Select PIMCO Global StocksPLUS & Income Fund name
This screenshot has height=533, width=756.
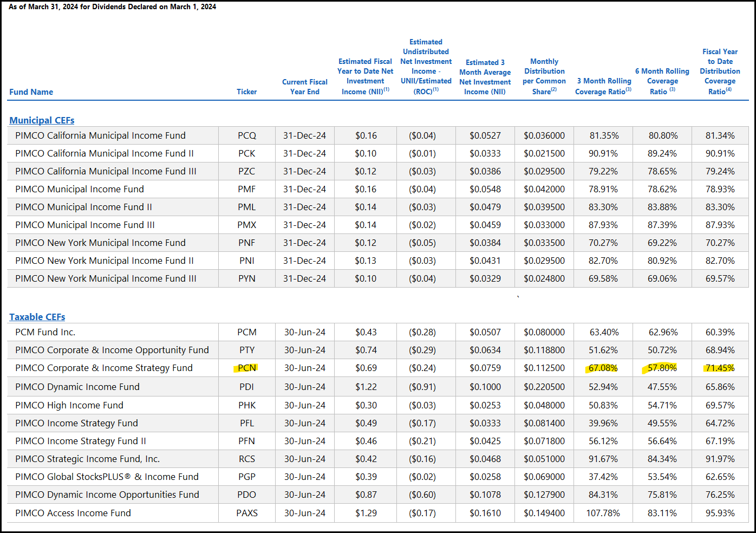pos(107,477)
